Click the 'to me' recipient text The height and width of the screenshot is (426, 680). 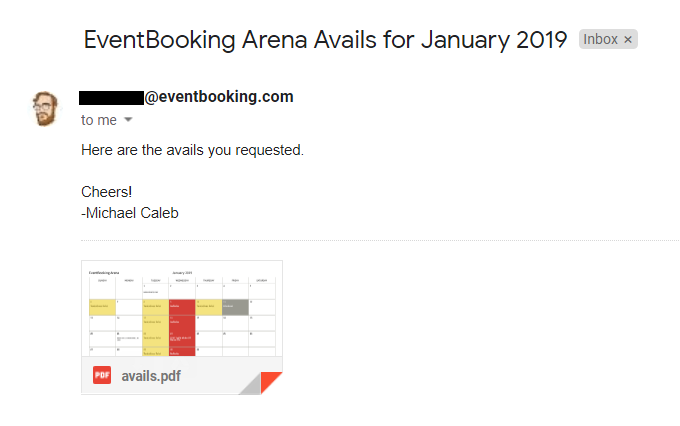[99, 120]
